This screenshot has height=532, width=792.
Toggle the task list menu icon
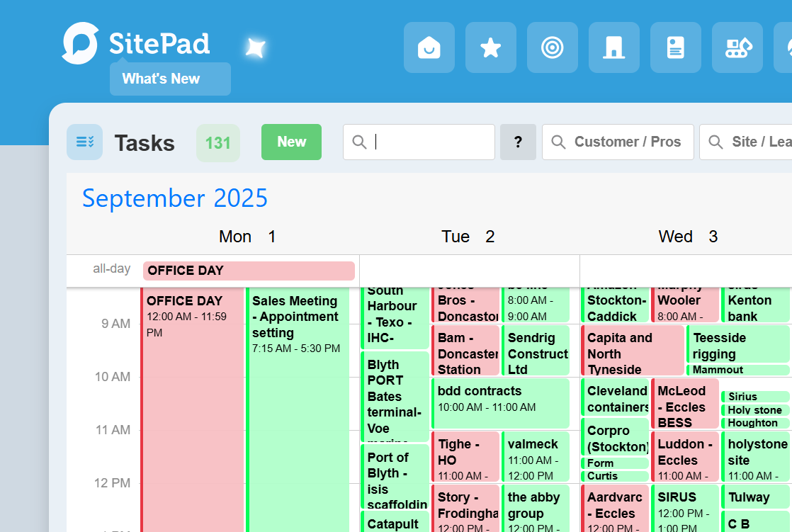pos(85,142)
